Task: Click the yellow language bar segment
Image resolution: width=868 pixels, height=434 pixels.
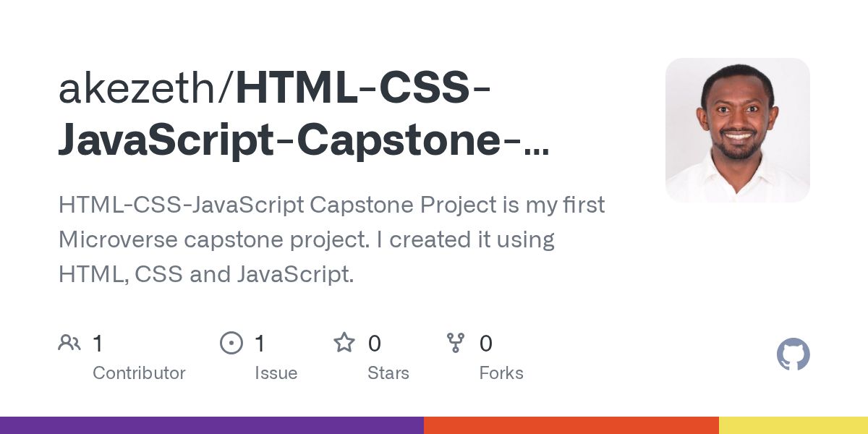Action: [x=793, y=425]
